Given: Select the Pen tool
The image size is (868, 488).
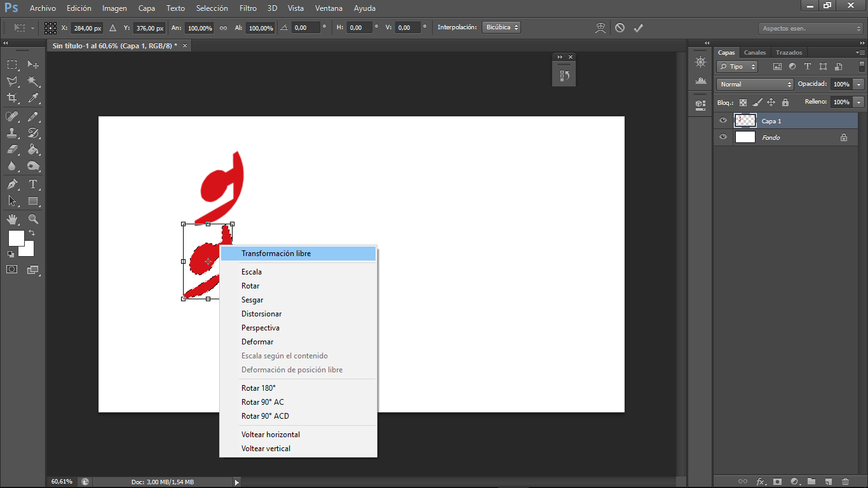Looking at the screenshot, I should tap(12, 184).
